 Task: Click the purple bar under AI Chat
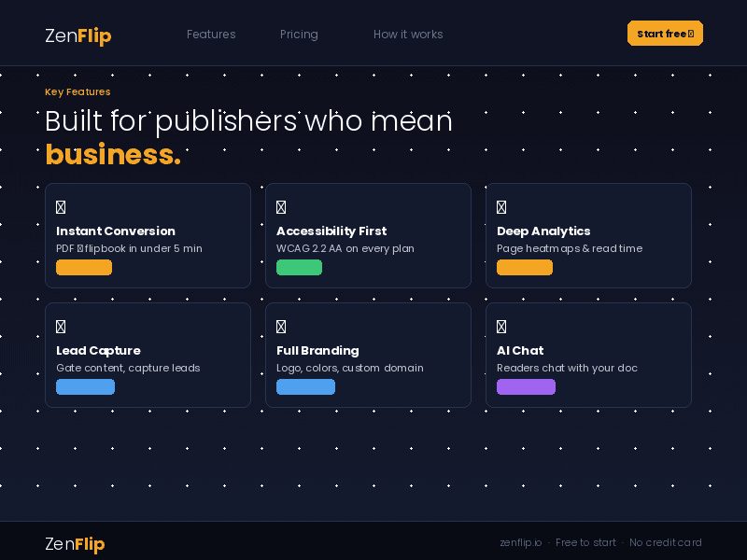[526, 386]
